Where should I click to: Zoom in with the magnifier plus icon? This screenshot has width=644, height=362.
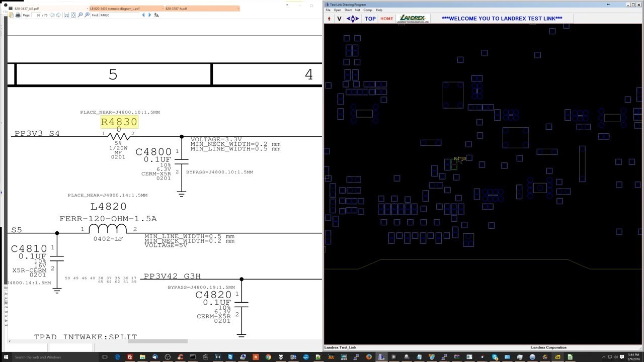[87, 15]
